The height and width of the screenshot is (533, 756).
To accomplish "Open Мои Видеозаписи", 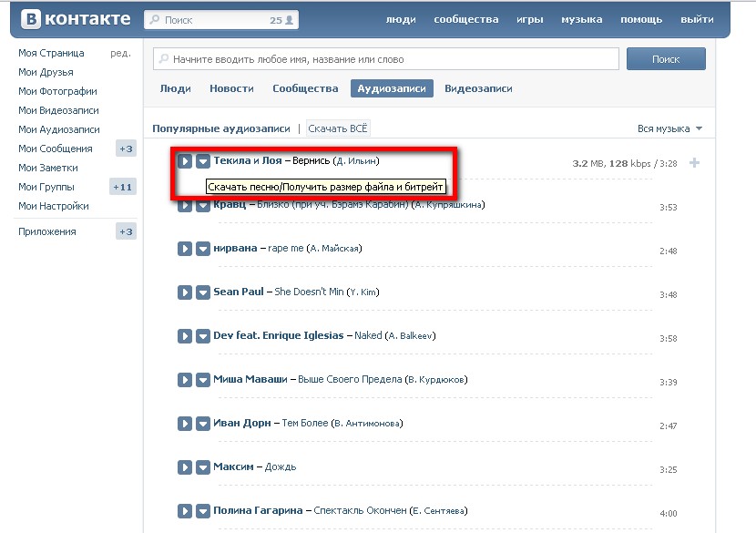I will coord(58,110).
